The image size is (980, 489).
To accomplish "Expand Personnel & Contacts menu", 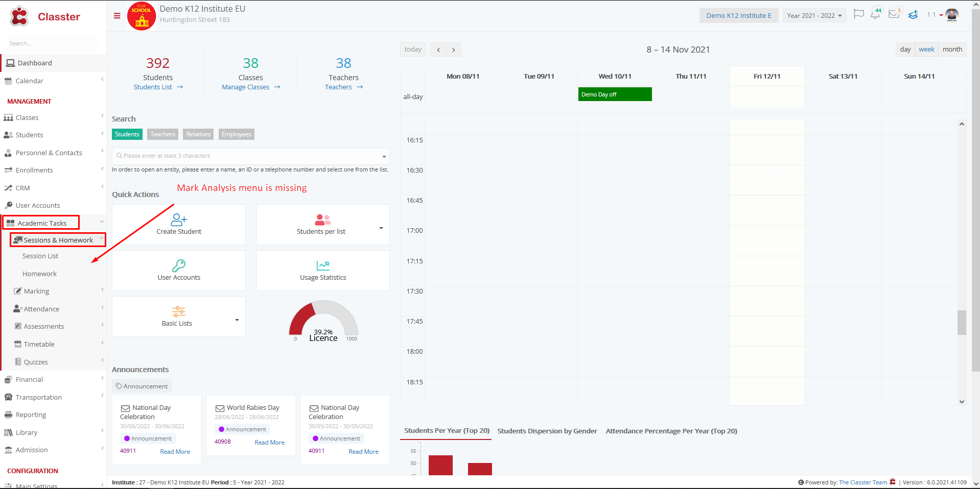I will (102, 151).
